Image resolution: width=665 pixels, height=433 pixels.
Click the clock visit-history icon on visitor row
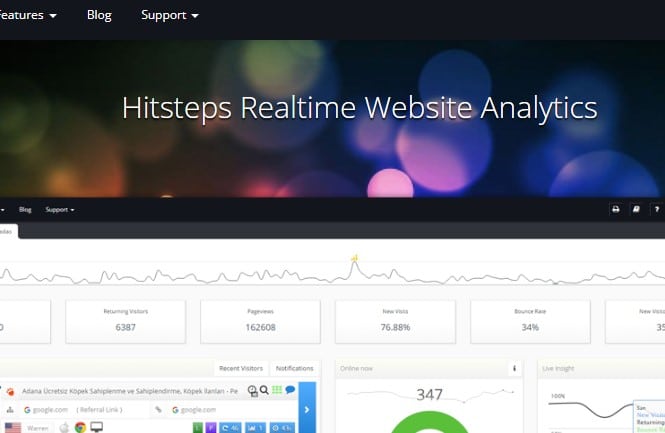pyautogui.click(x=252, y=391)
